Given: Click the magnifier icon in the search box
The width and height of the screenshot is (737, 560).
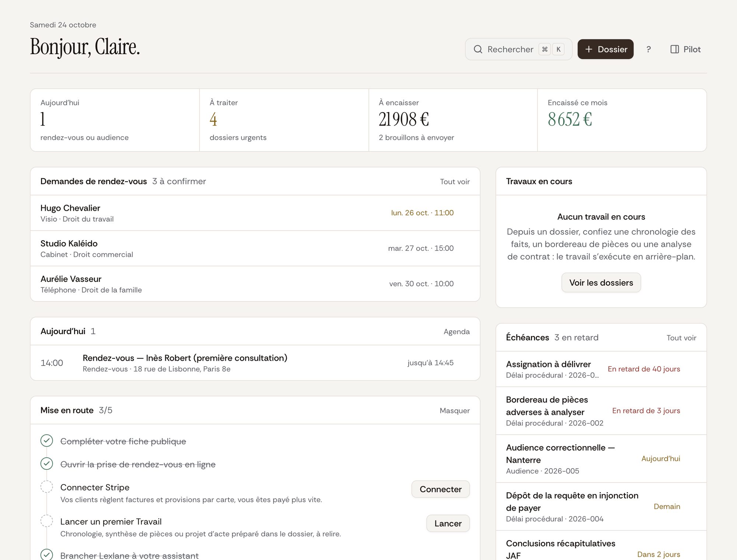Looking at the screenshot, I should (x=478, y=49).
